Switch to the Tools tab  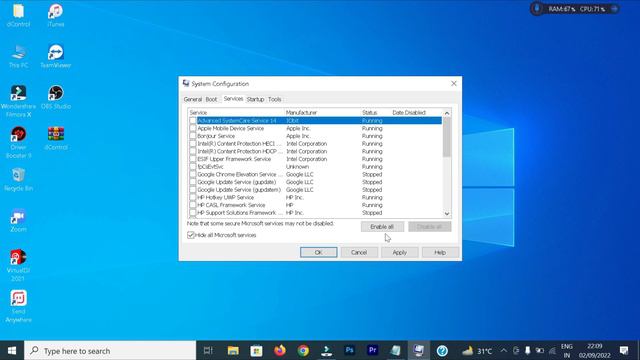pos(275,99)
